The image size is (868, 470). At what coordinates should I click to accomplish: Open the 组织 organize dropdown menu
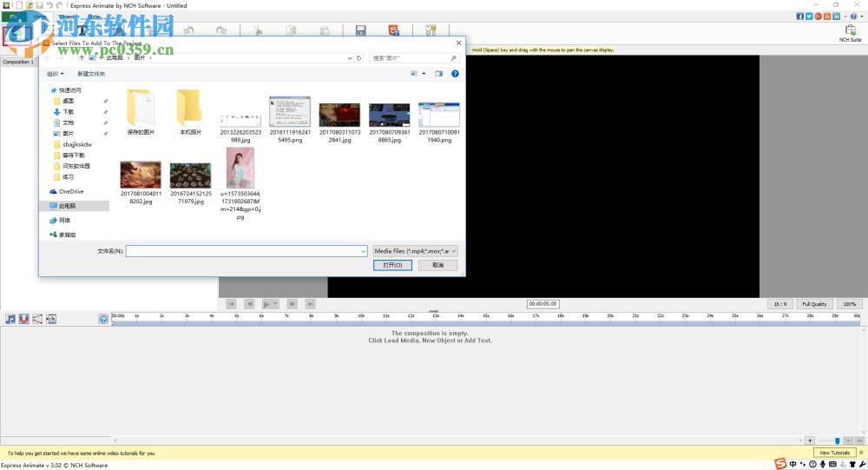(x=56, y=74)
